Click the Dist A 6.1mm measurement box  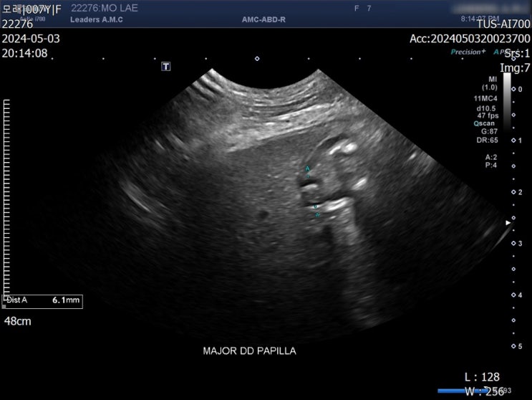42,302
